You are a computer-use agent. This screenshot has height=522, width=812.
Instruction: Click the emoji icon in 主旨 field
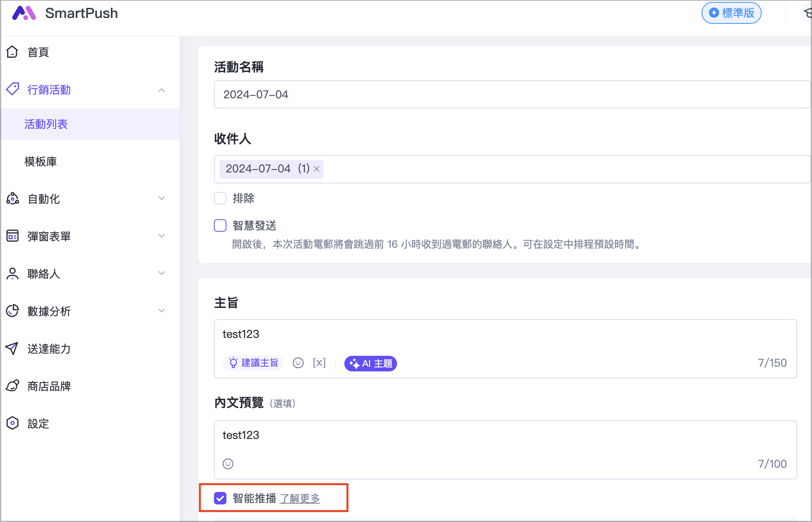click(298, 363)
